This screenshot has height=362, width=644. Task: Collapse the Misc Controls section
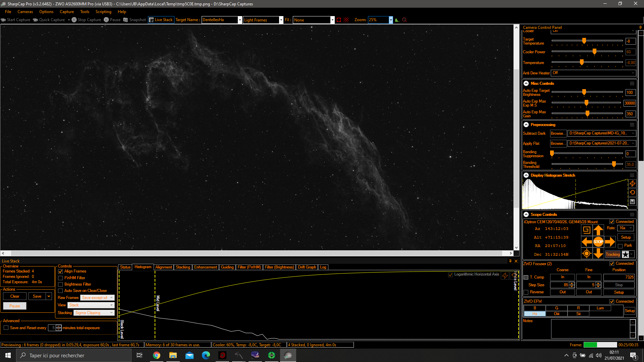point(526,83)
